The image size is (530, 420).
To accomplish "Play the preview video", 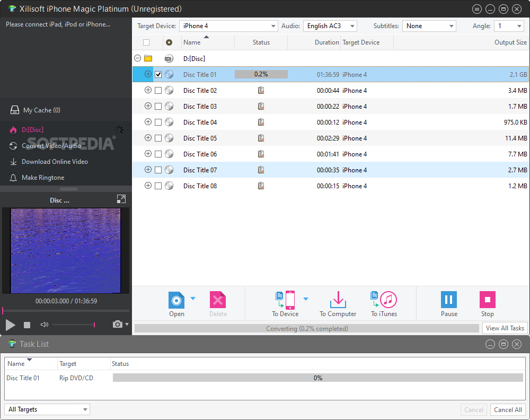I will point(11,325).
